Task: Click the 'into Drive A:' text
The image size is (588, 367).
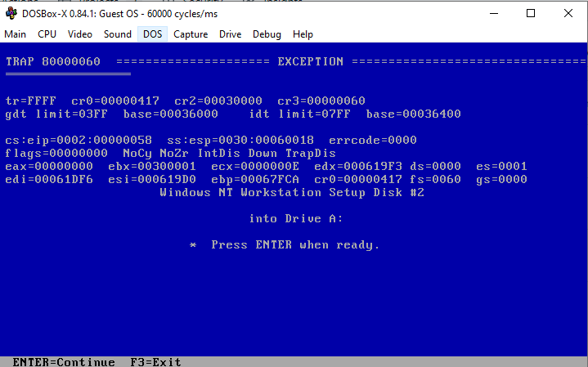Action: tap(296, 219)
